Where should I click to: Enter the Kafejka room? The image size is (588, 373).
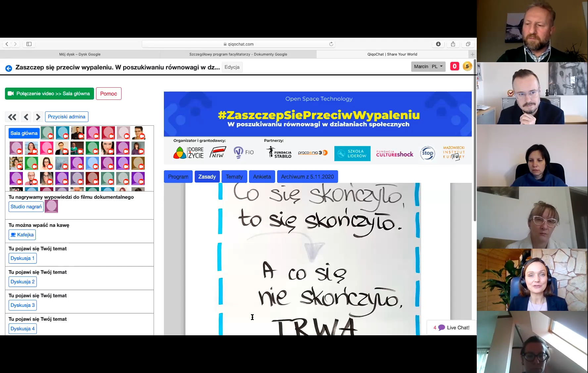(22, 235)
